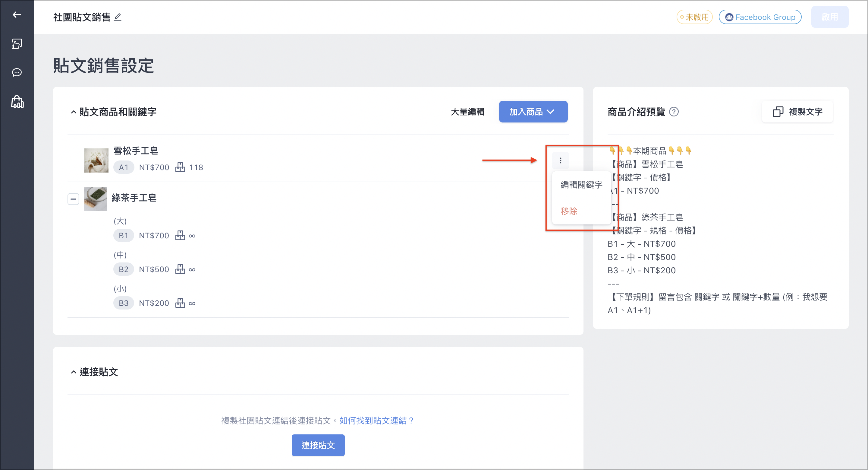Click the stock icon in the B1 row
This screenshot has width=868, height=470.
180,235
